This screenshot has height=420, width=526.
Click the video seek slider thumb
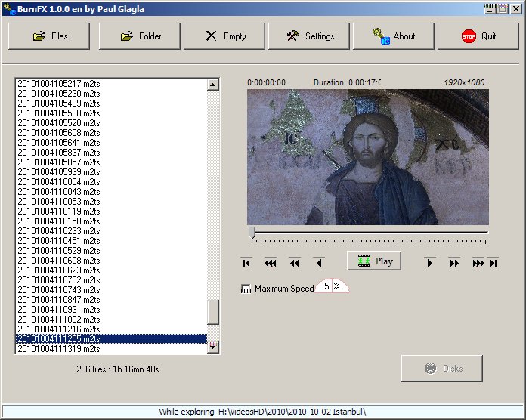(252, 233)
